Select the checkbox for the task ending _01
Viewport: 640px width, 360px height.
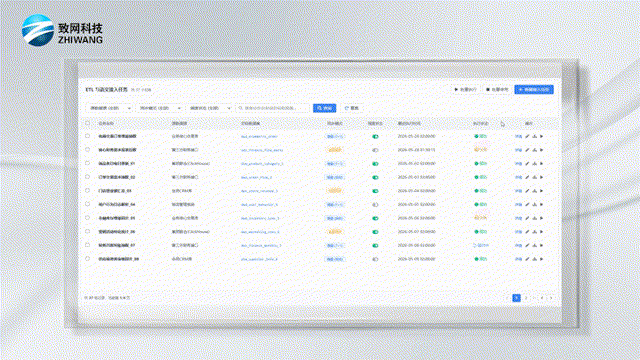point(87,163)
